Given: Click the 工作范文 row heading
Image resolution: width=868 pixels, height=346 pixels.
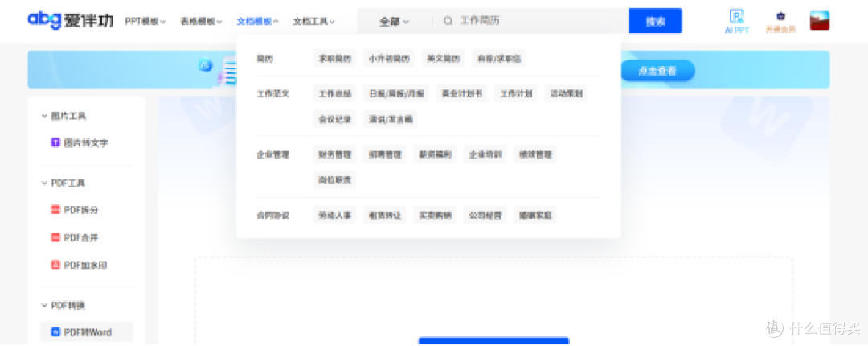Looking at the screenshot, I should click(273, 93).
